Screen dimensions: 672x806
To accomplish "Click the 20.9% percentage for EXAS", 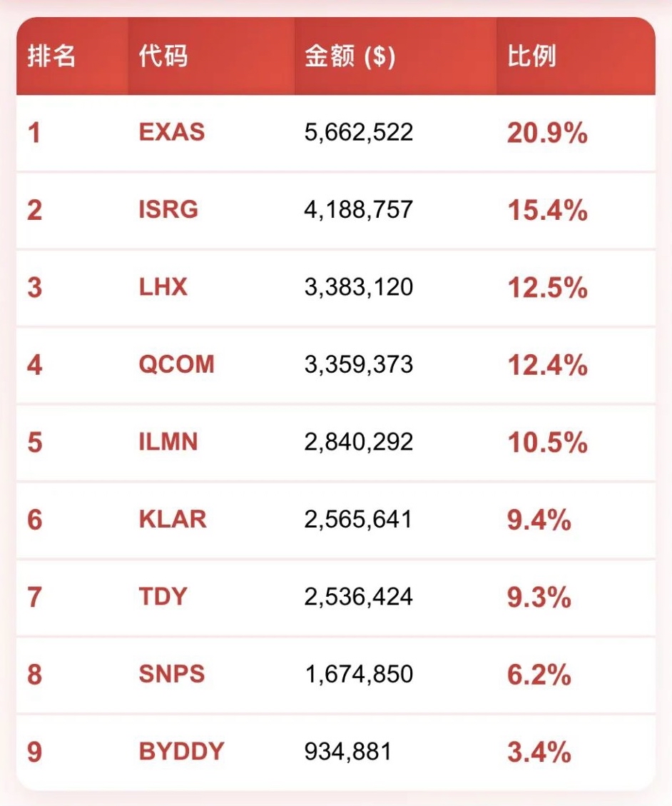I will pos(547,132).
